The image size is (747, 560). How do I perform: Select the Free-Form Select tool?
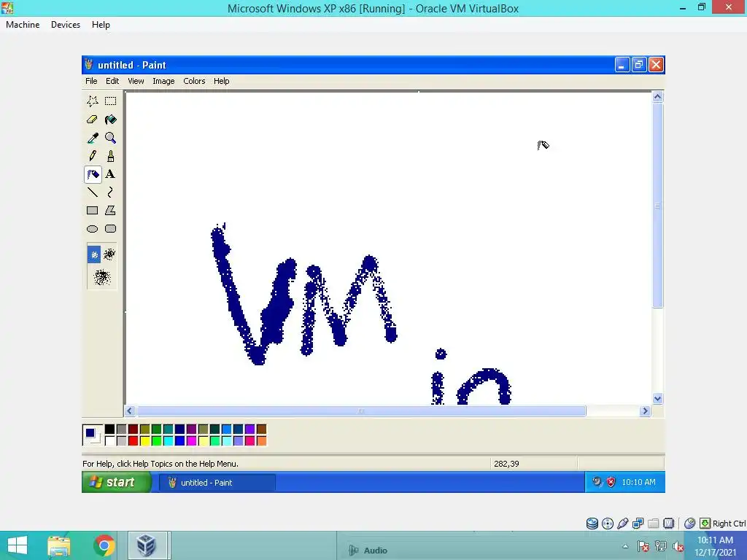coord(93,101)
